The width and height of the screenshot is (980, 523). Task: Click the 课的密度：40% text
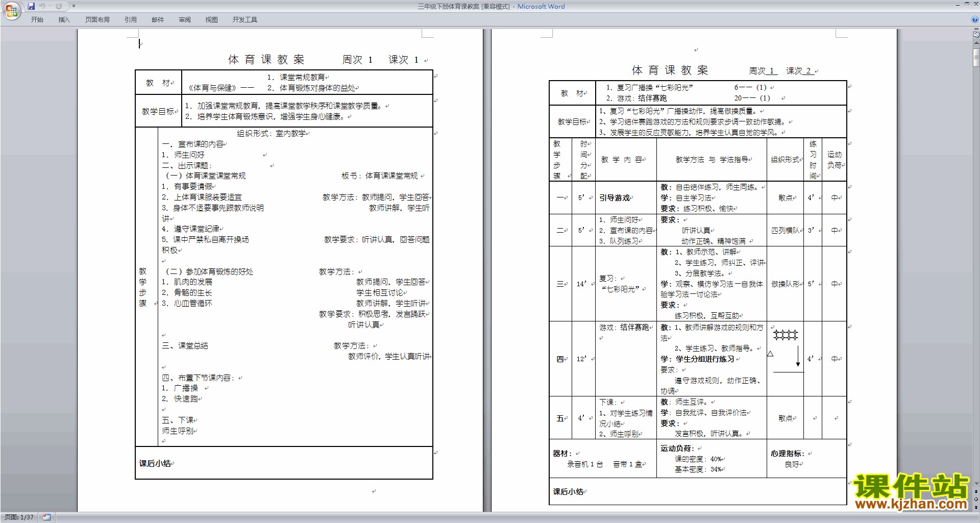[x=698, y=459]
